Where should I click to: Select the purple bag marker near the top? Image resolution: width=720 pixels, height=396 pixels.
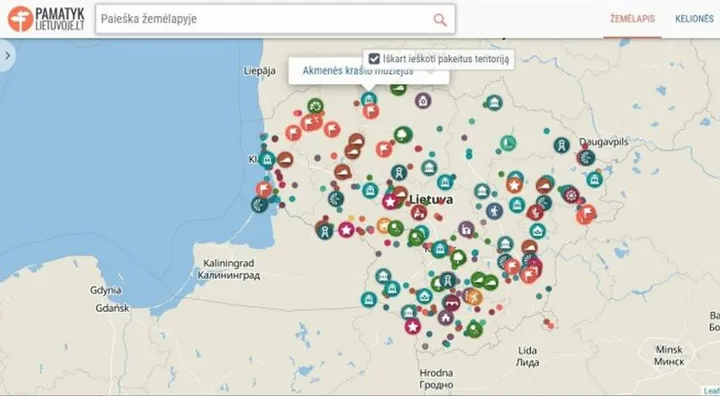(x=423, y=100)
